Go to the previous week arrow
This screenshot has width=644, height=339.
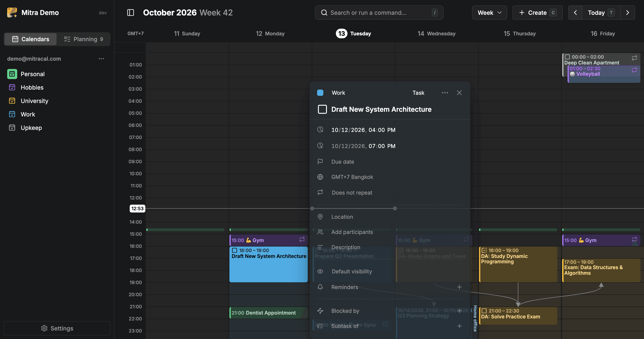(x=575, y=13)
